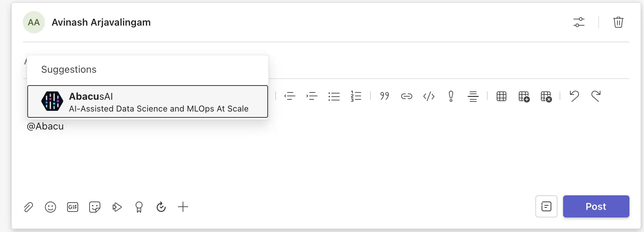Toggle bulleted list formatting

tap(334, 96)
